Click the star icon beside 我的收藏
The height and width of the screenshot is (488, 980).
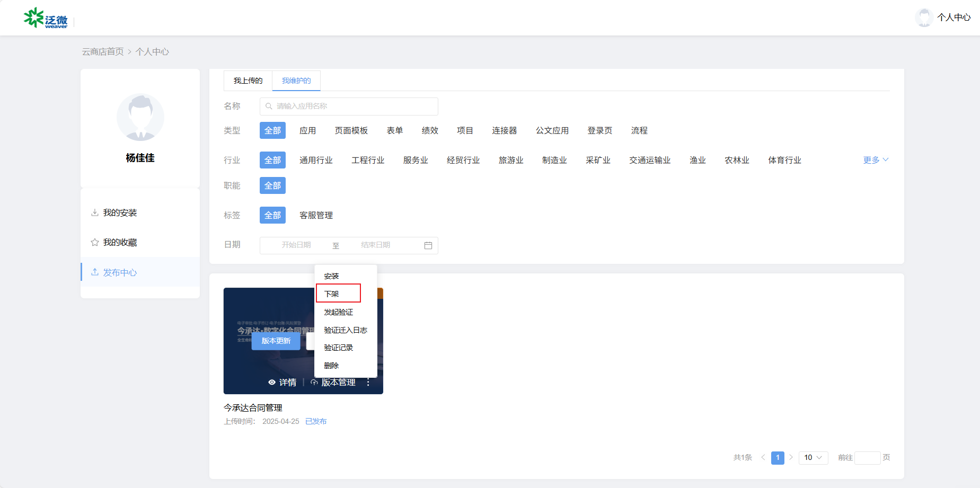tap(95, 242)
